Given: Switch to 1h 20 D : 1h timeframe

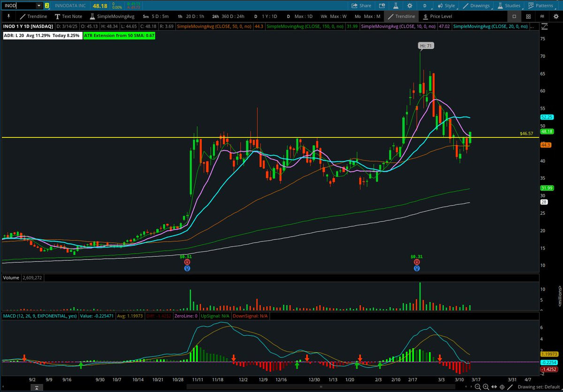Looking at the screenshot, I should pyautogui.click(x=191, y=16).
